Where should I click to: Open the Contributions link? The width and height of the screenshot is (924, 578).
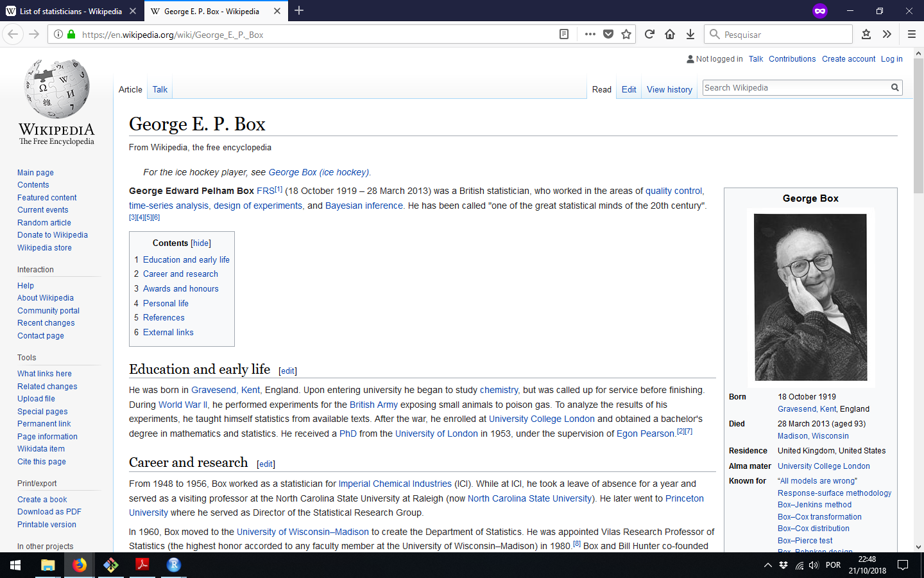pyautogui.click(x=792, y=59)
